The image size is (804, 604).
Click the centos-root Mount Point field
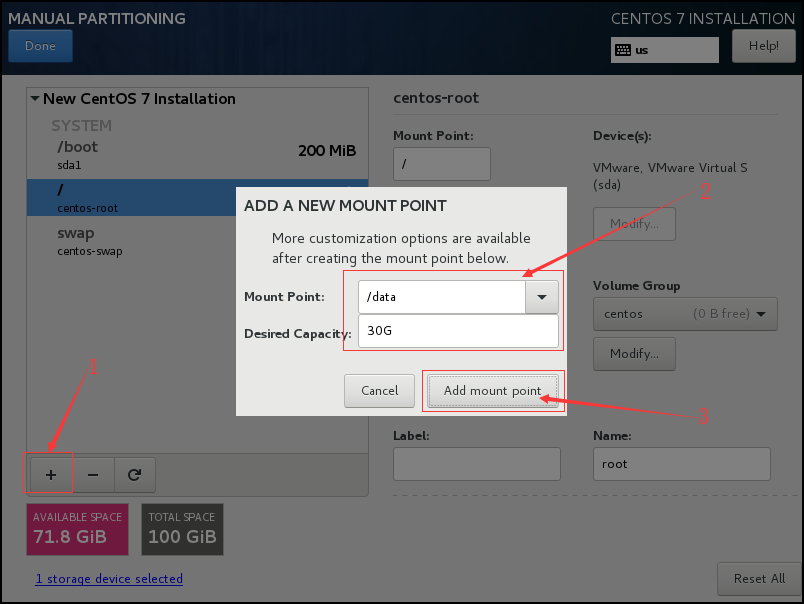tap(442, 164)
